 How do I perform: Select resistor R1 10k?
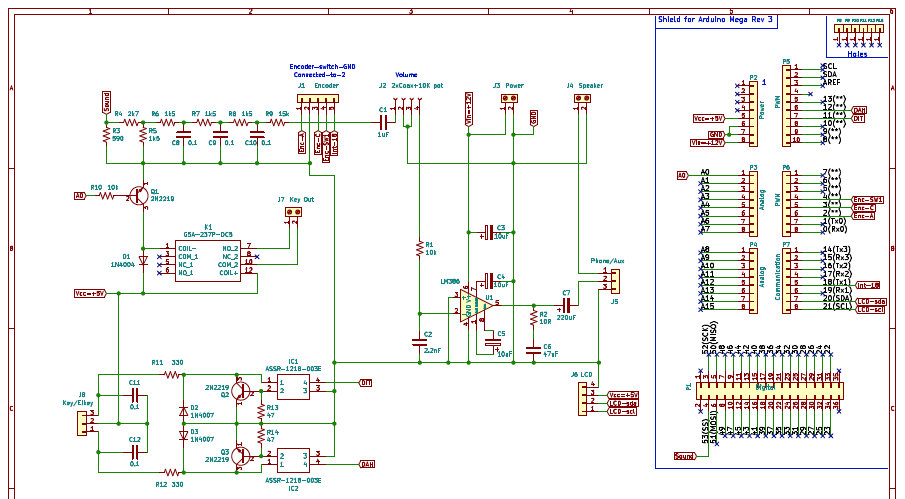(419, 247)
